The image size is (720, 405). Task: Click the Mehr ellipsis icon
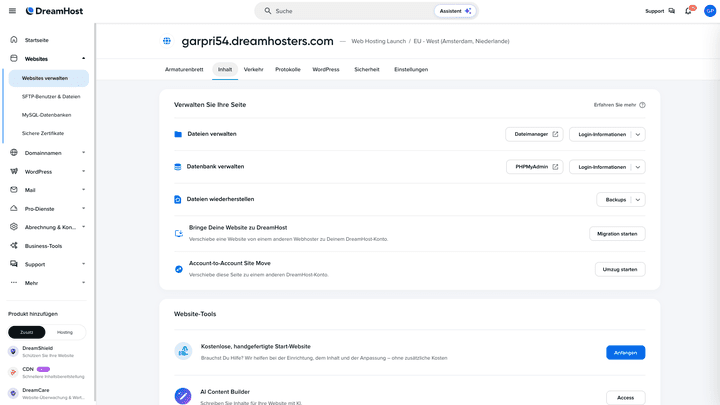14,283
